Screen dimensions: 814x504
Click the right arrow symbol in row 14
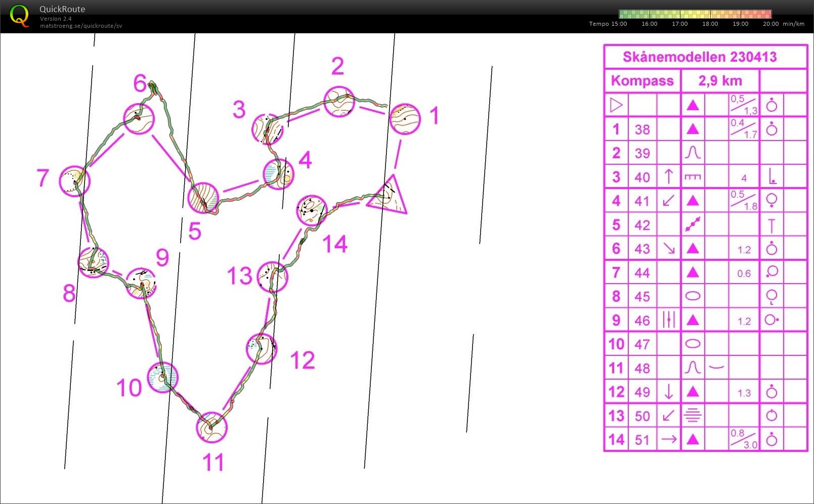[669, 439]
